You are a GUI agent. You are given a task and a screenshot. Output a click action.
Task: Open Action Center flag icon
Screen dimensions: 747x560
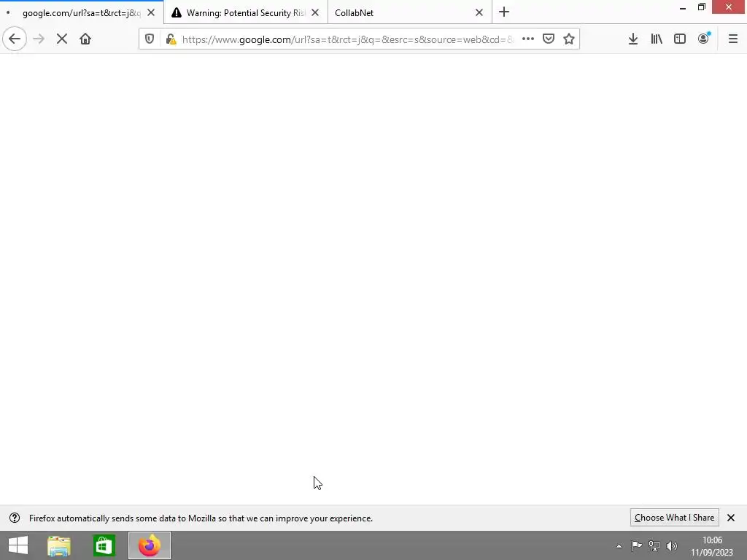coord(636,546)
